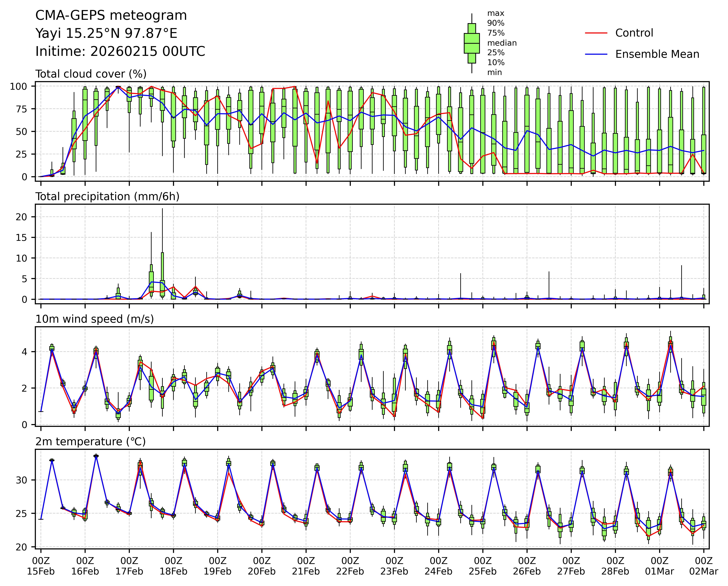Click the '10m wind speed (m/s)' panel title
Screen dimensions: 728x586
point(95,319)
